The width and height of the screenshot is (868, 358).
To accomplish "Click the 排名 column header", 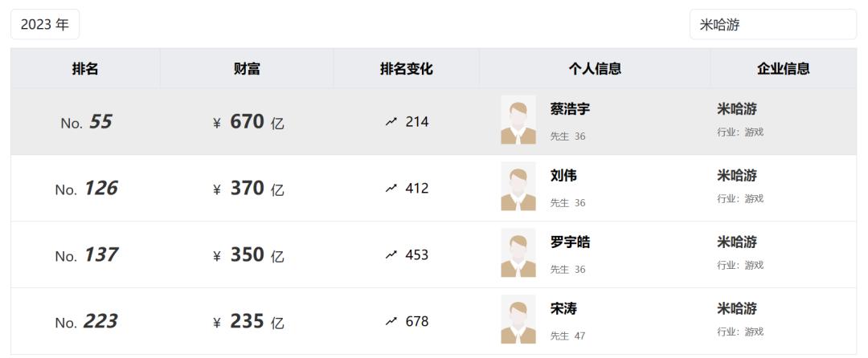I will tap(85, 68).
